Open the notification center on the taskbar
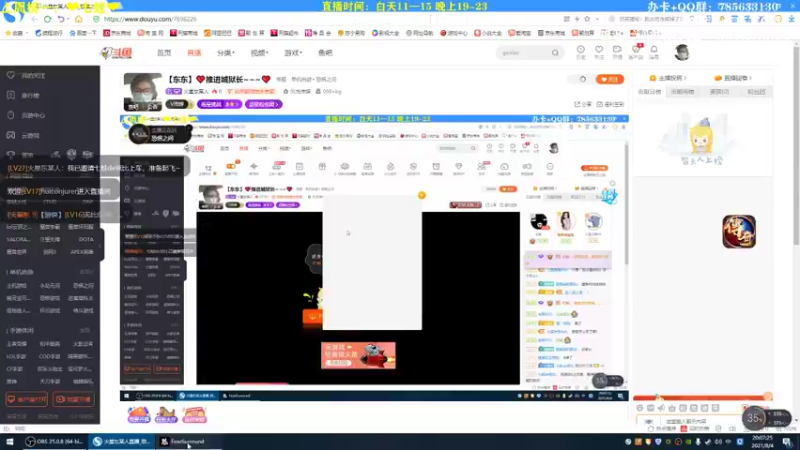Viewport: 800px width, 450px height. click(787, 442)
